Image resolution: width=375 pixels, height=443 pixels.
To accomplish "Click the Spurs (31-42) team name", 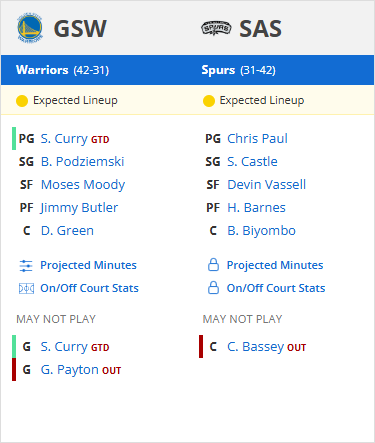I will [239, 70].
